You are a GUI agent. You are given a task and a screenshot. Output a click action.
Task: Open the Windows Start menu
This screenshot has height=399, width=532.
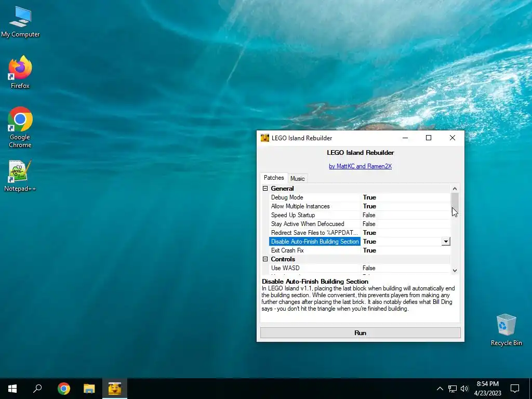12,389
